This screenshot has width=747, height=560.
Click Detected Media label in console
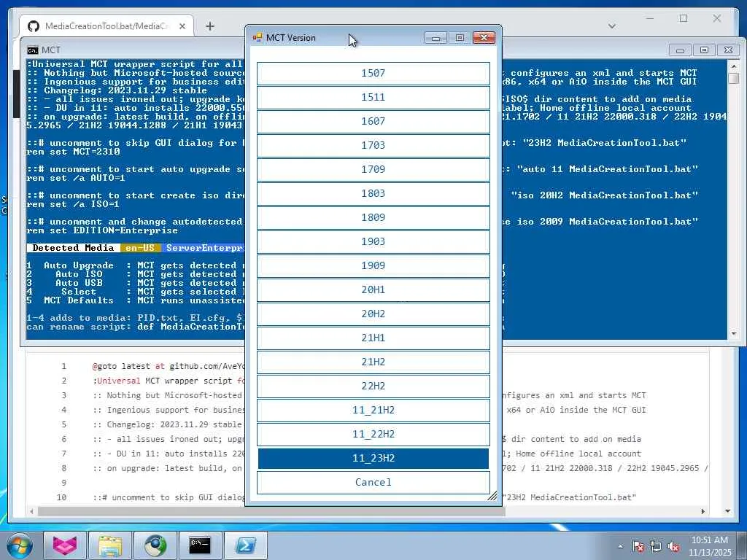pos(74,248)
